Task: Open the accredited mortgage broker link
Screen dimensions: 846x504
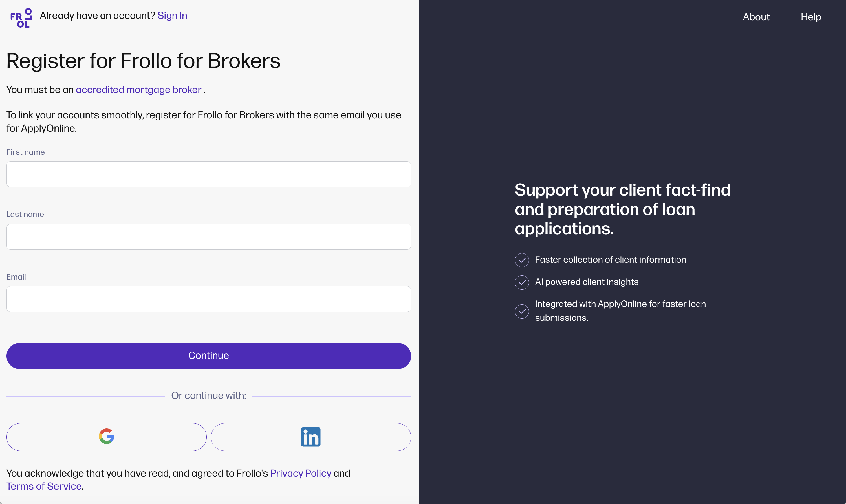Action: point(139,90)
